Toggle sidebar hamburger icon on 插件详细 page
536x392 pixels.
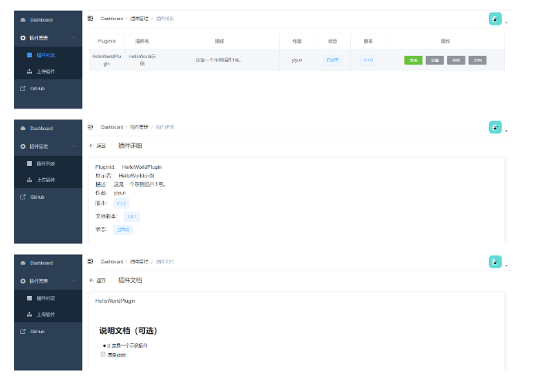91,127
